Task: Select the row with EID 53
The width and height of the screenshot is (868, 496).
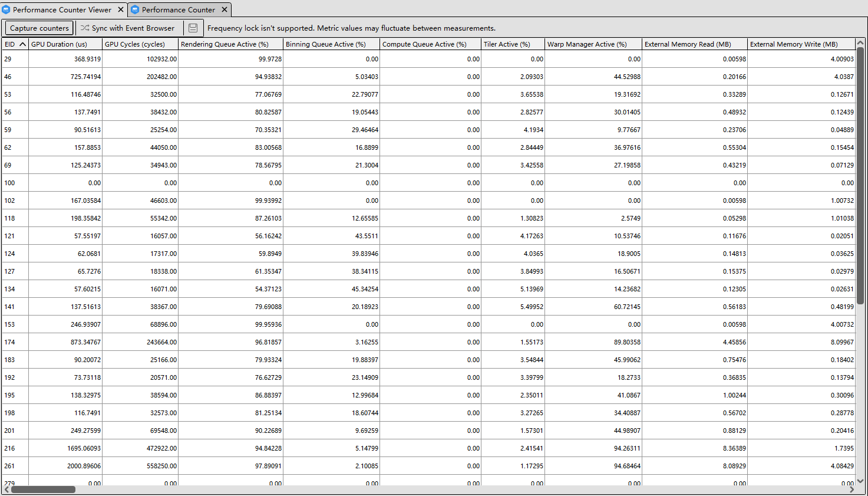Action: pyautogui.click(x=428, y=94)
